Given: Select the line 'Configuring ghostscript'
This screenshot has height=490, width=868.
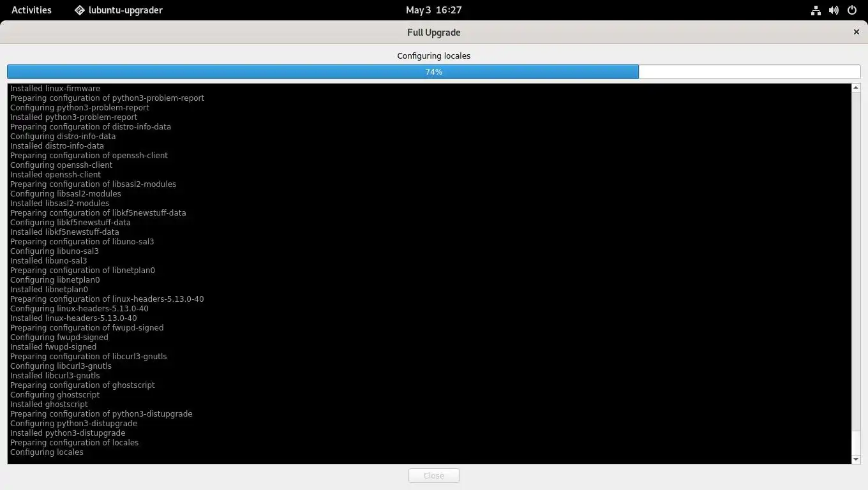Looking at the screenshot, I should coord(55,395).
